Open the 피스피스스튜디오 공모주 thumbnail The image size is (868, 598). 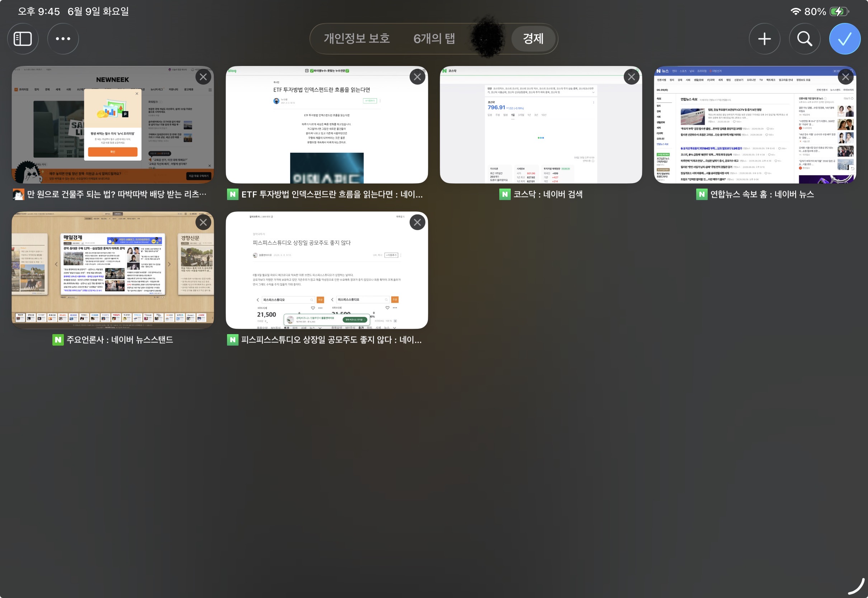[327, 270]
